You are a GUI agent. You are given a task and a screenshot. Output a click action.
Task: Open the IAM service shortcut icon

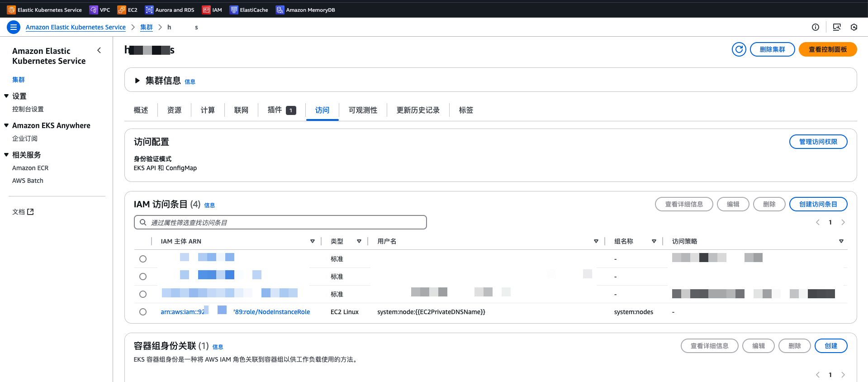click(206, 10)
